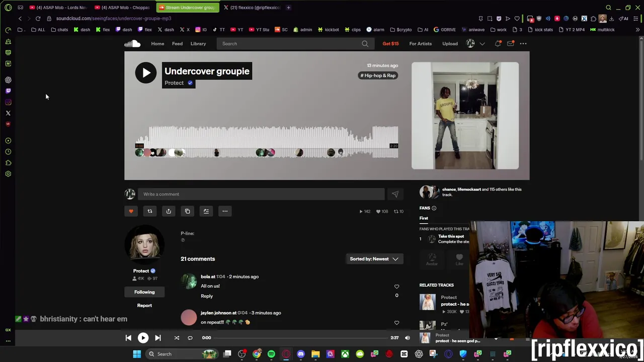Click the SoundCloud logo in the header

click(x=132, y=44)
